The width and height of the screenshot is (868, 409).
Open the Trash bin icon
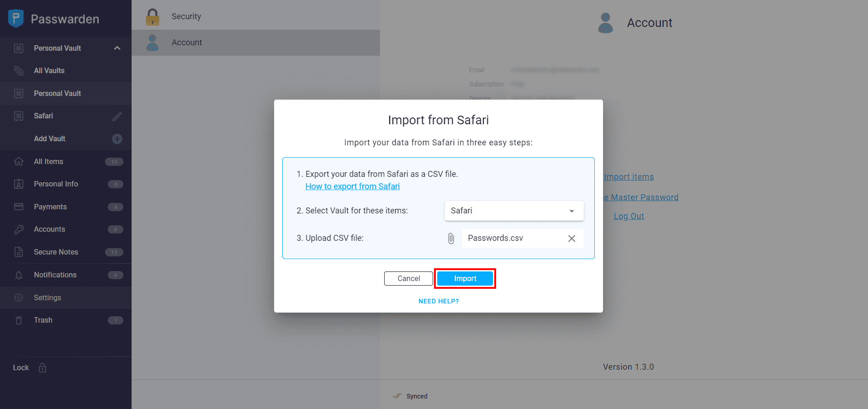(x=19, y=320)
